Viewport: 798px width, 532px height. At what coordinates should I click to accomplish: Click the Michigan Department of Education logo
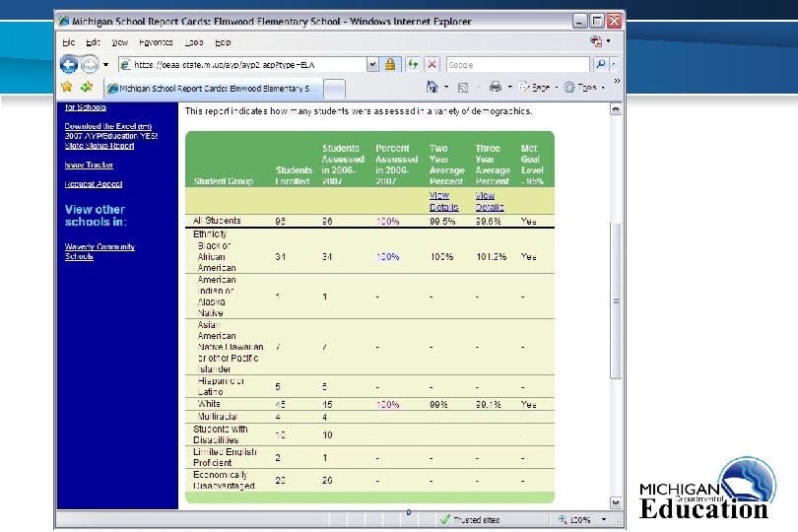[707, 489]
